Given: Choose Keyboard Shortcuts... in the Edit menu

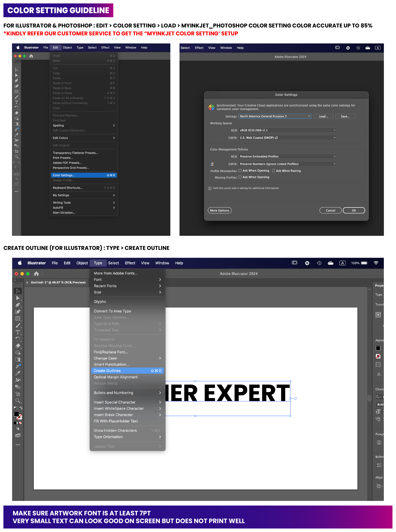Looking at the screenshot, I should coord(84,188).
